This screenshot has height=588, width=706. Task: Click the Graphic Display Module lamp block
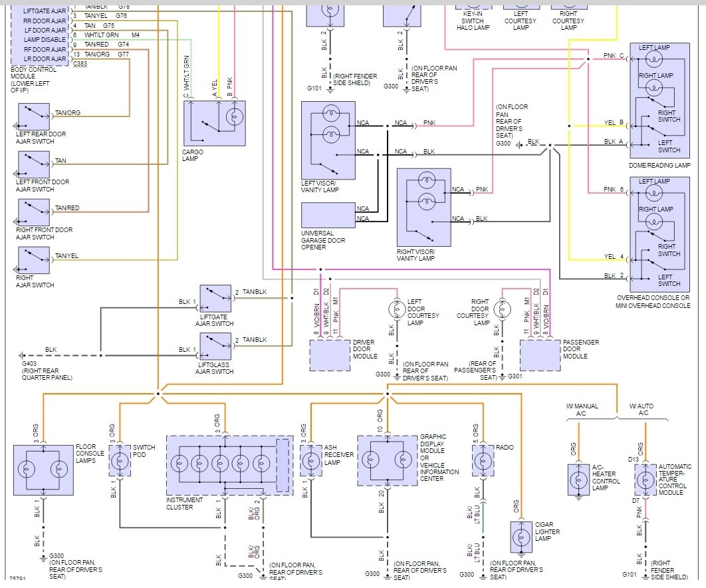(387, 460)
